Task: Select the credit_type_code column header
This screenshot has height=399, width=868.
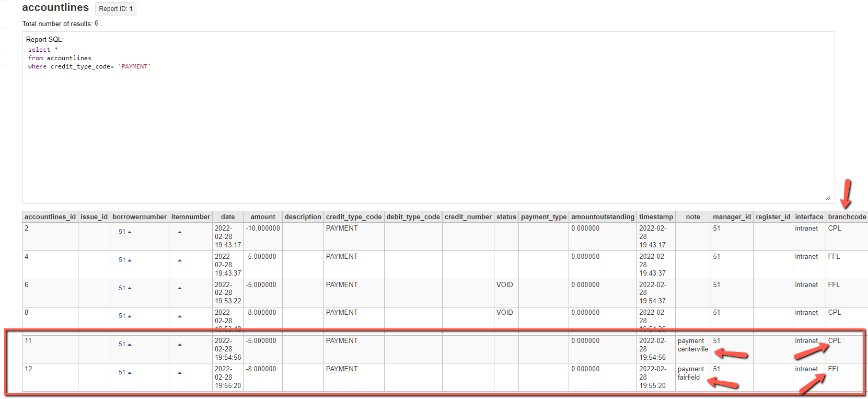Action: coord(354,217)
